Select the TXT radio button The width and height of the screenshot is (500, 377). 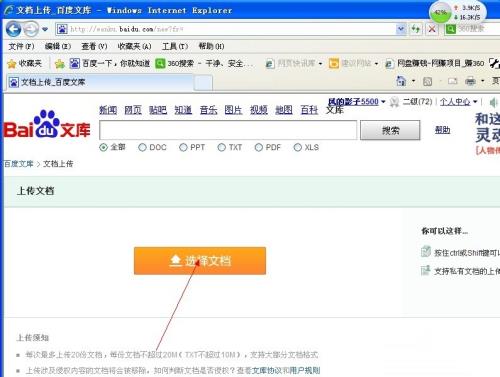pyautogui.click(x=221, y=147)
